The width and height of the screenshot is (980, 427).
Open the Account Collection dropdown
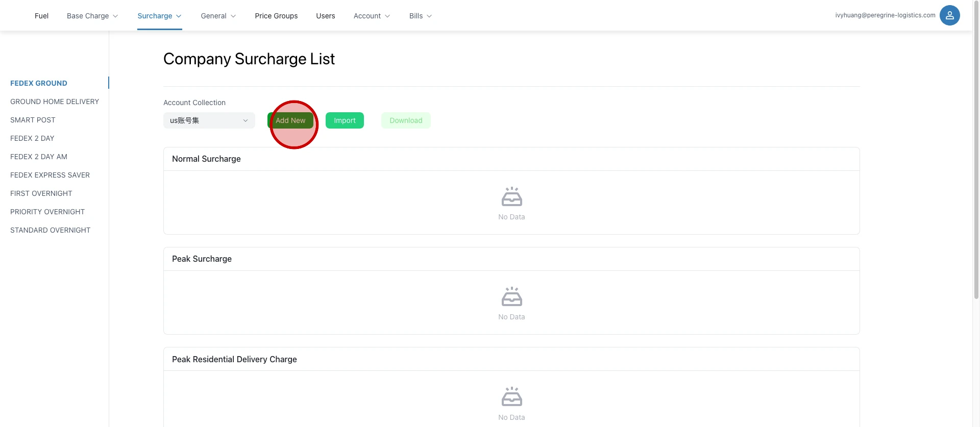click(209, 120)
